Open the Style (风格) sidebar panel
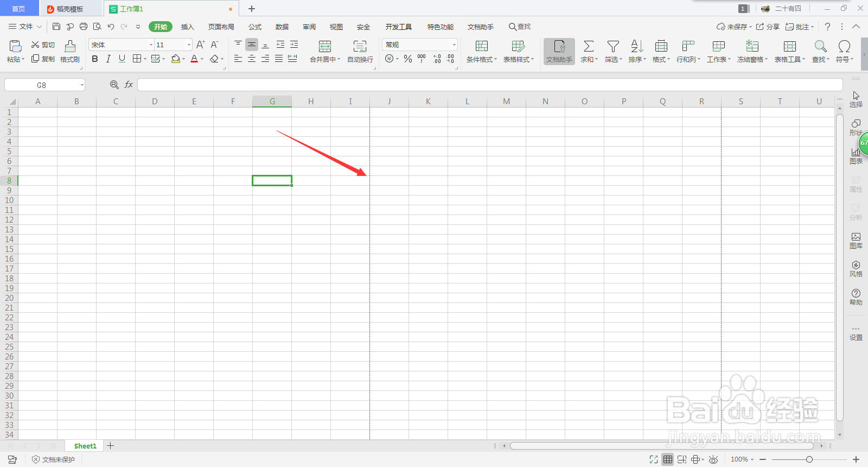The image size is (868, 467). click(856, 269)
